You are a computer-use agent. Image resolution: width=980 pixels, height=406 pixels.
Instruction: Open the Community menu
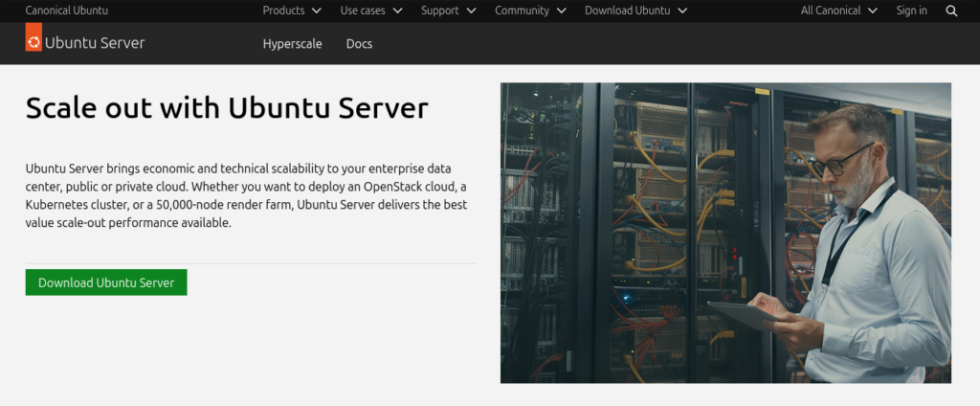coord(530,11)
